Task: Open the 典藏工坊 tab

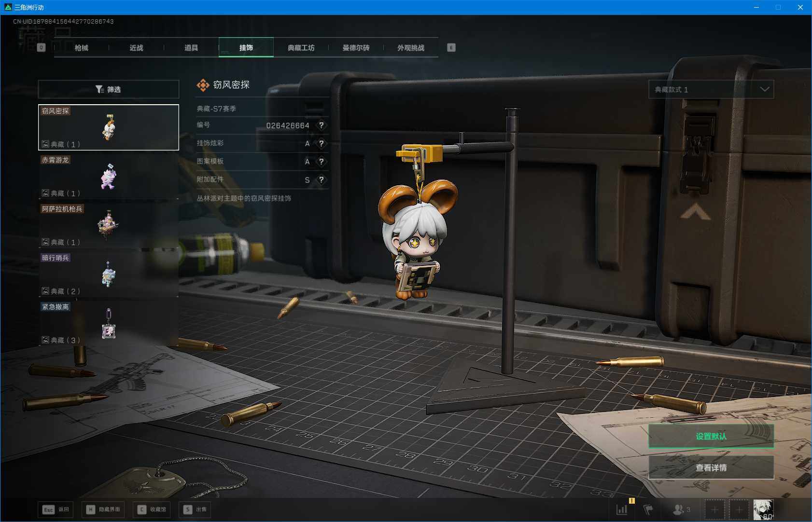Action: (x=301, y=48)
